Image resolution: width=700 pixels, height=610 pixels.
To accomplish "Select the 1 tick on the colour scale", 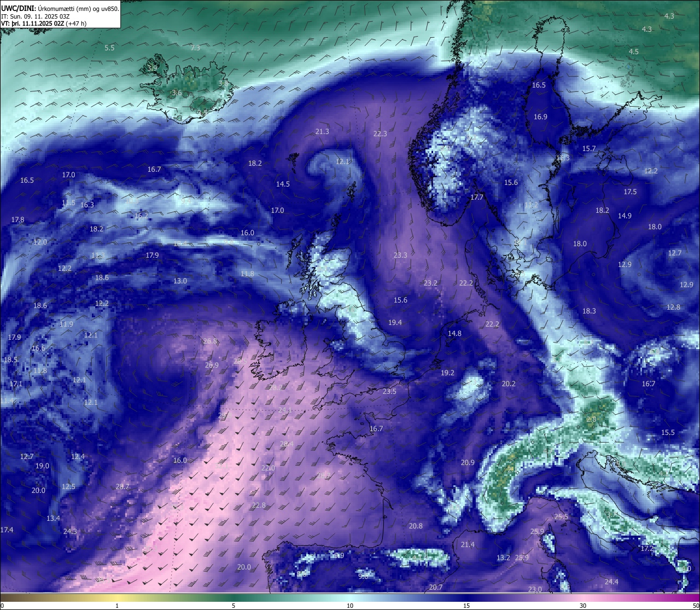I will [x=117, y=606].
